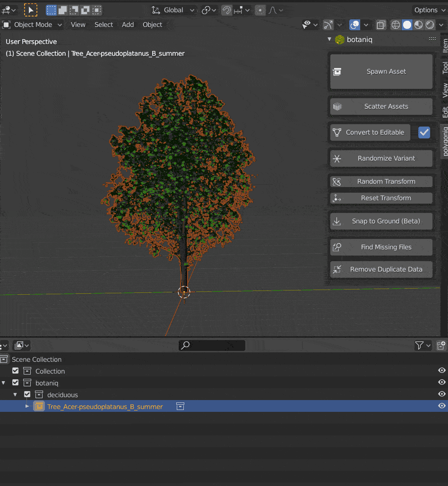This screenshot has width=448, height=486.
Task: Click Snap to Ground (Beta)
Action: tap(381, 222)
